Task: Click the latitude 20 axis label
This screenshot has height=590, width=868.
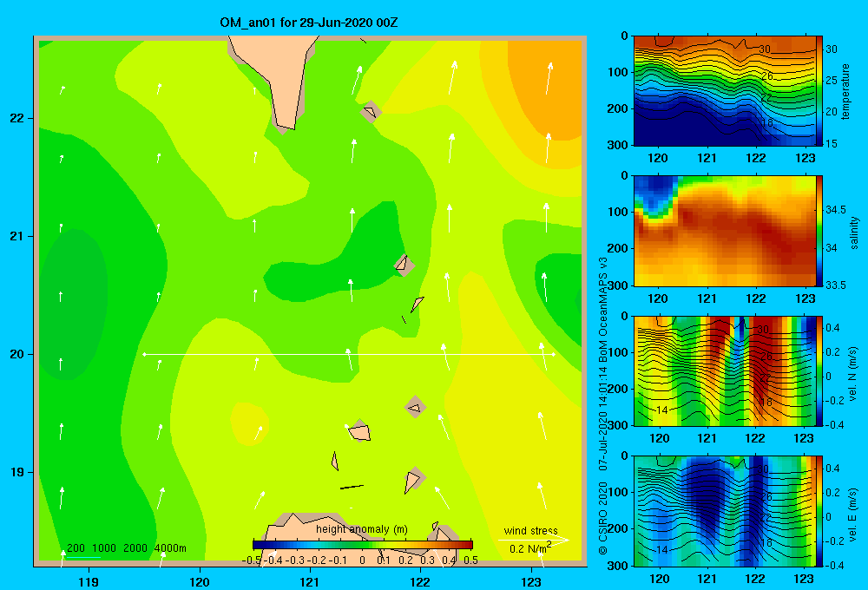Action: pyautogui.click(x=17, y=354)
